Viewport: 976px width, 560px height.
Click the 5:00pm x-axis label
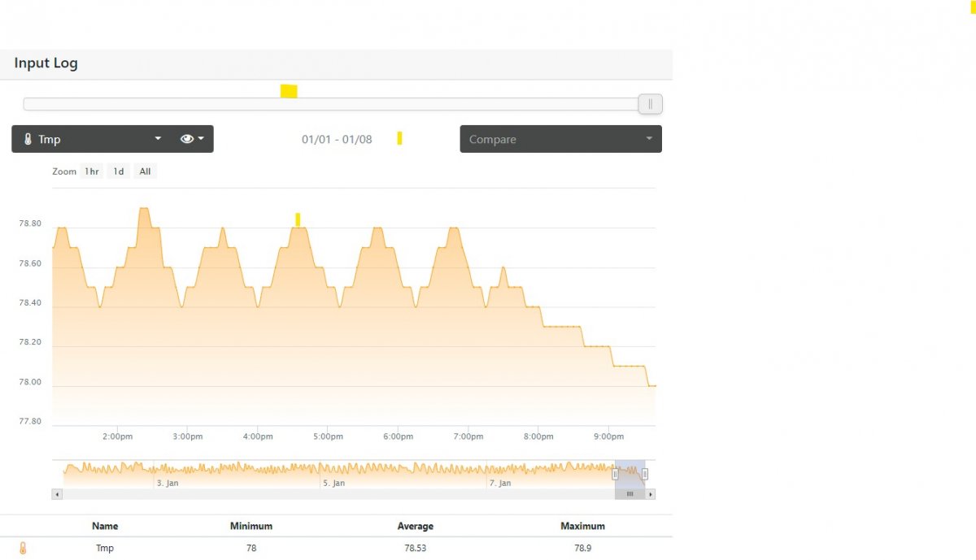(x=328, y=436)
